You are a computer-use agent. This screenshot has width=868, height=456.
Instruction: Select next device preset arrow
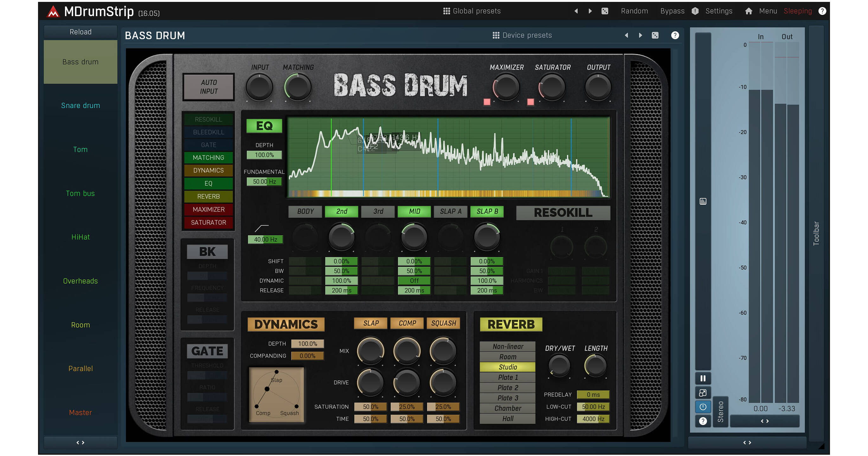pyautogui.click(x=640, y=35)
